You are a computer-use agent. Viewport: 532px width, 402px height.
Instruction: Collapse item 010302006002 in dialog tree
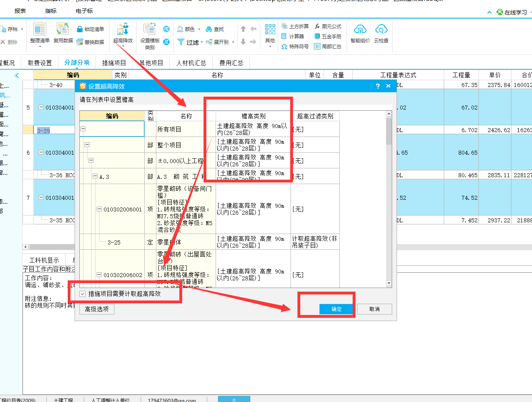click(x=99, y=275)
